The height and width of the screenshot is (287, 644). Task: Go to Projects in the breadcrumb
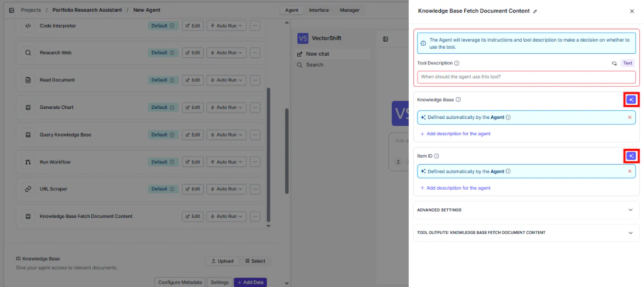click(x=31, y=10)
